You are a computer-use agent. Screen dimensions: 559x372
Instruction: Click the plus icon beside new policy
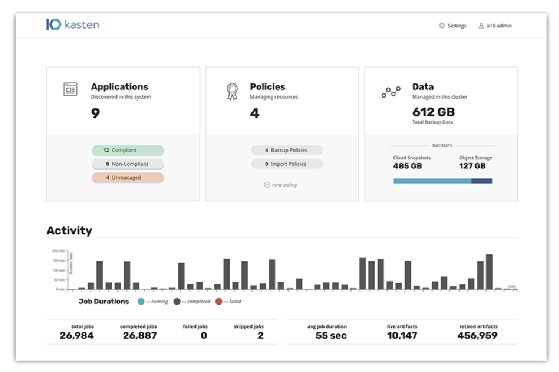pyautogui.click(x=267, y=185)
